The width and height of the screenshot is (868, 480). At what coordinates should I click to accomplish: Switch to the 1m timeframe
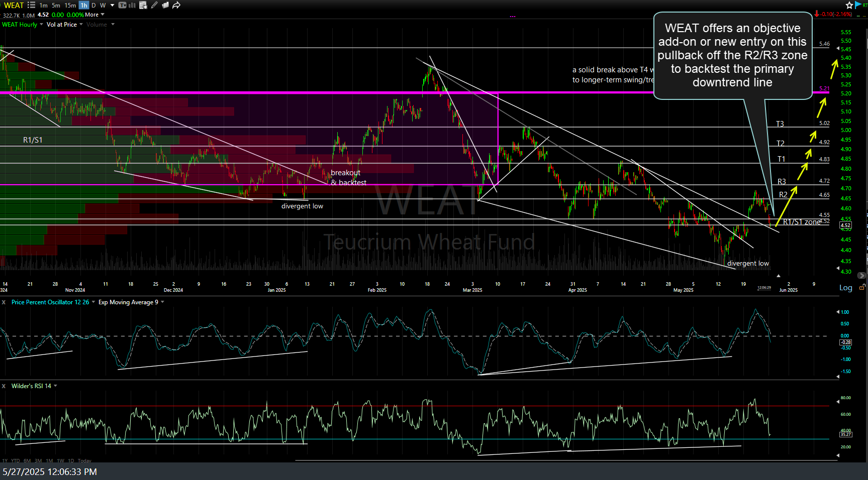click(x=44, y=5)
